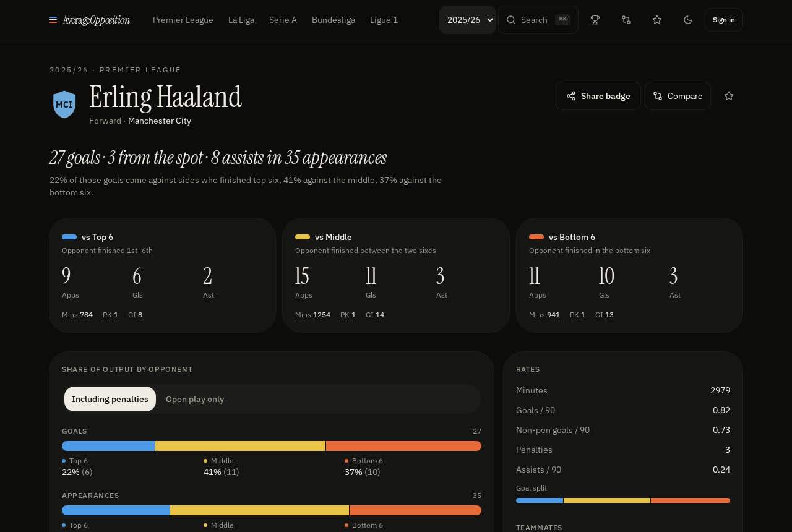The image size is (792, 532).
Task: Click the blue Top 6 segment of the Goals bar
Action: (x=108, y=446)
